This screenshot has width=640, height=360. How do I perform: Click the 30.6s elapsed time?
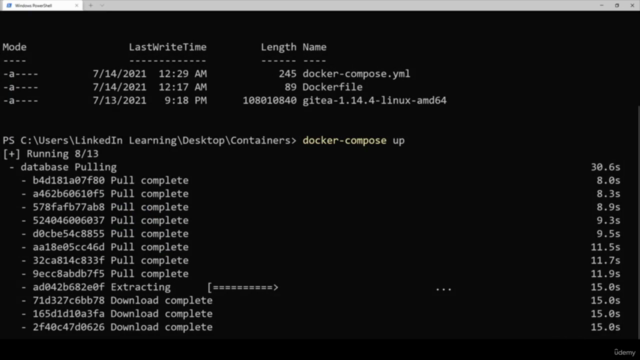[x=605, y=167]
